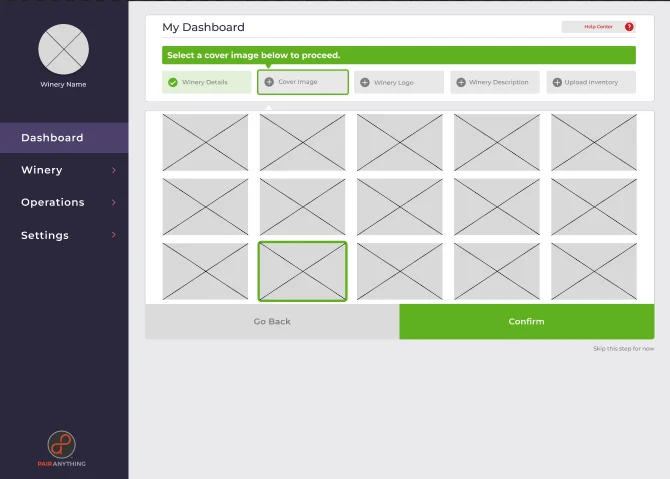Switch to the Cover Image step
This screenshot has height=479, width=670.
pyautogui.click(x=303, y=82)
